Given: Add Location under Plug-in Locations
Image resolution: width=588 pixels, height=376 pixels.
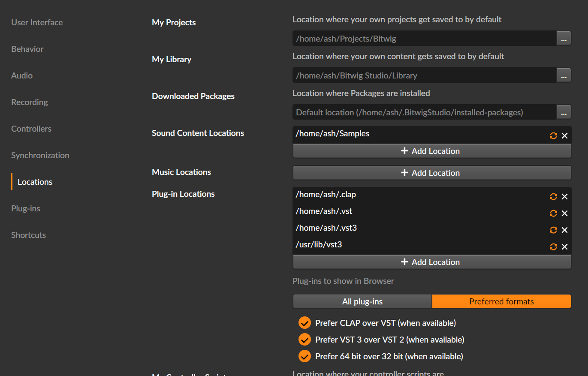Looking at the screenshot, I should point(431,262).
